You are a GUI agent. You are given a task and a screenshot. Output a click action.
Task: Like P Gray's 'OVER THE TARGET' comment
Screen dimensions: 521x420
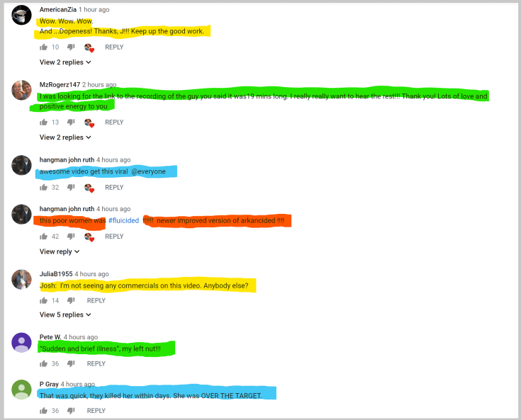pos(44,411)
